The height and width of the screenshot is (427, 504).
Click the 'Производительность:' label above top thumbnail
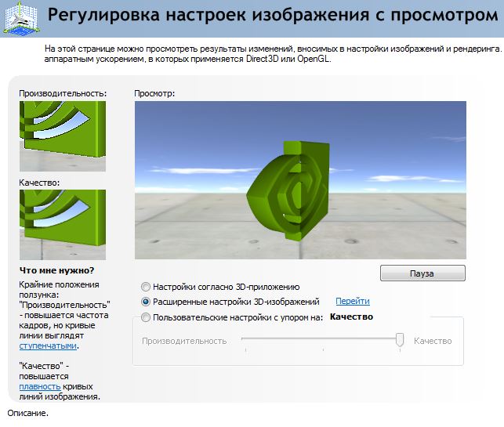pyautogui.click(x=63, y=93)
